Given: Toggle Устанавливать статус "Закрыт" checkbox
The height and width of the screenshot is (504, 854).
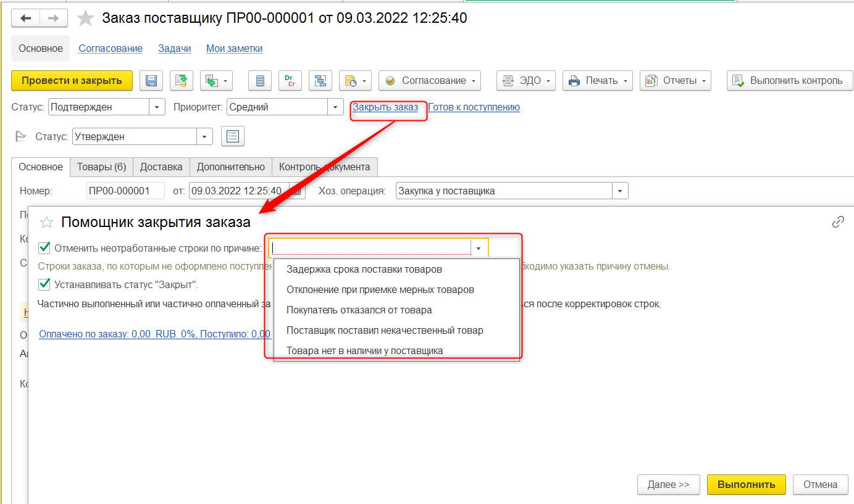Looking at the screenshot, I should pos(44,284).
